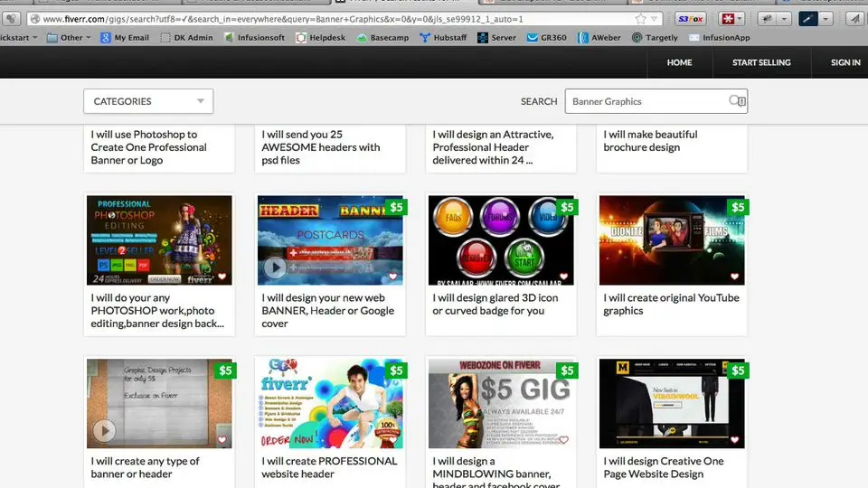Click the colorful Fiverr Order Now gig thumbnail
868x488 pixels.
330,403
